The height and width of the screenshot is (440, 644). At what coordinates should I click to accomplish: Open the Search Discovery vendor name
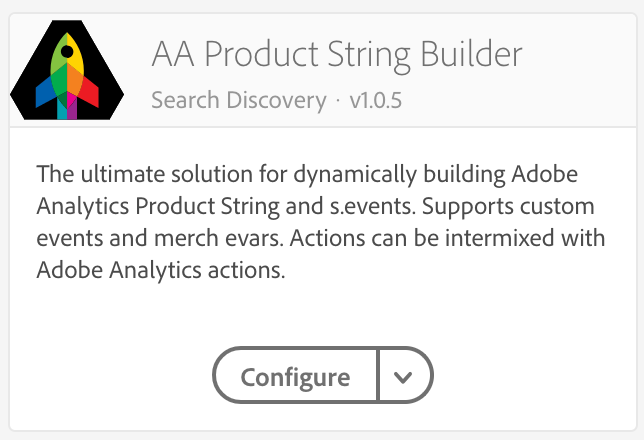(239, 100)
